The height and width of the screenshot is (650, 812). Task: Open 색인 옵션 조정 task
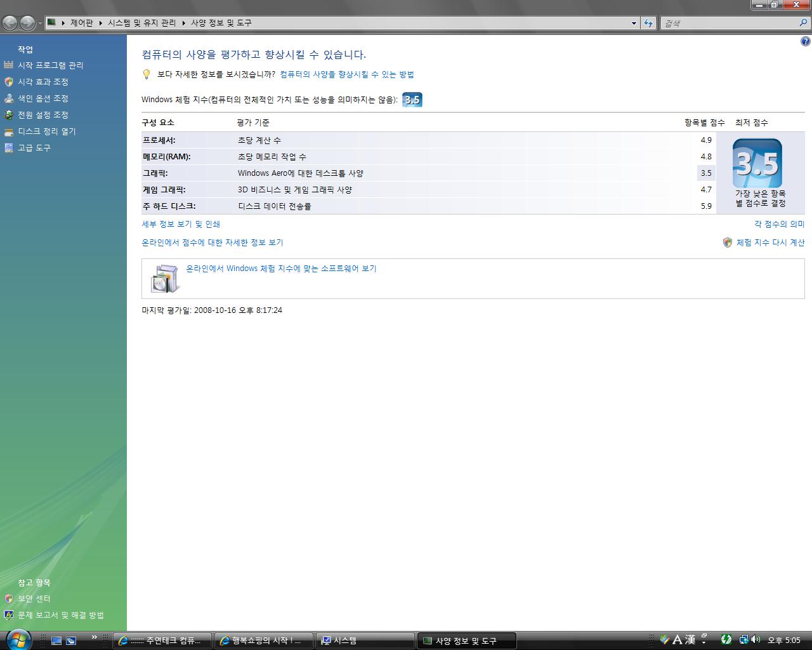coord(43,98)
